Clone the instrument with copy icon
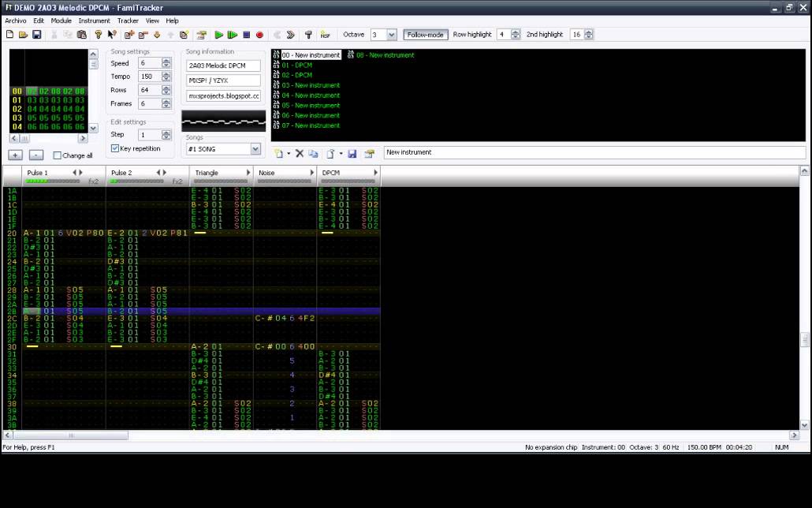 tap(313, 154)
